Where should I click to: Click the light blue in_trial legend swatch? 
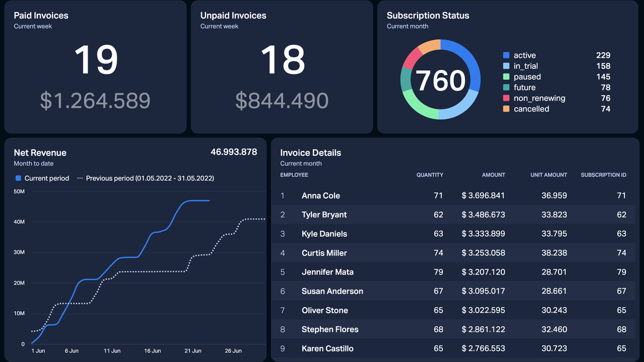[x=506, y=66]
